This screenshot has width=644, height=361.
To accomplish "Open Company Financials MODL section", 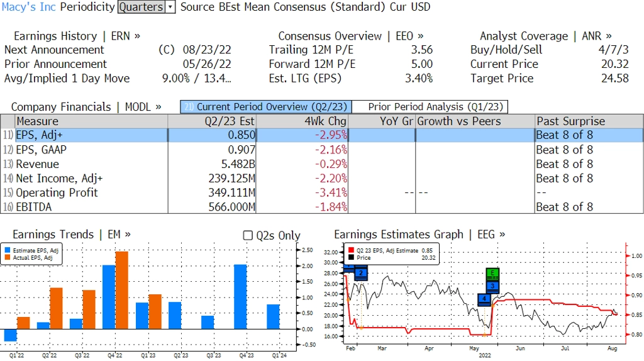I will [86, 107].
